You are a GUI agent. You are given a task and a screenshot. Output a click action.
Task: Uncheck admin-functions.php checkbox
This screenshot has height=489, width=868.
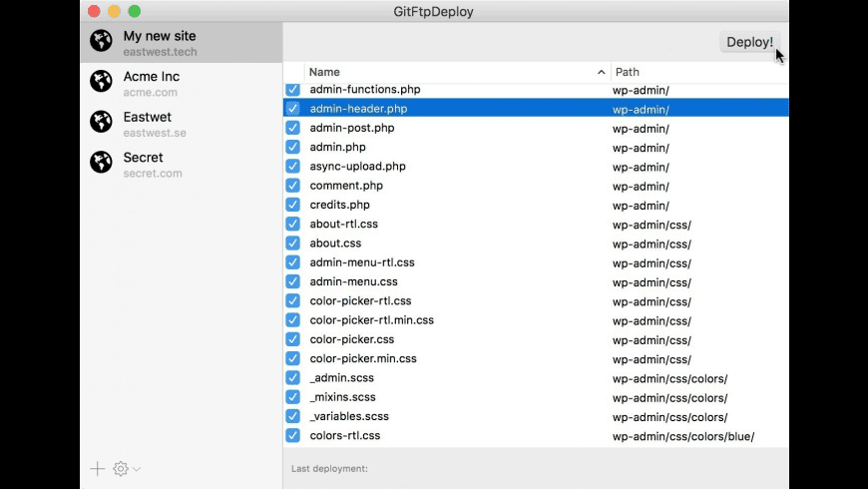tap(293, 89)
